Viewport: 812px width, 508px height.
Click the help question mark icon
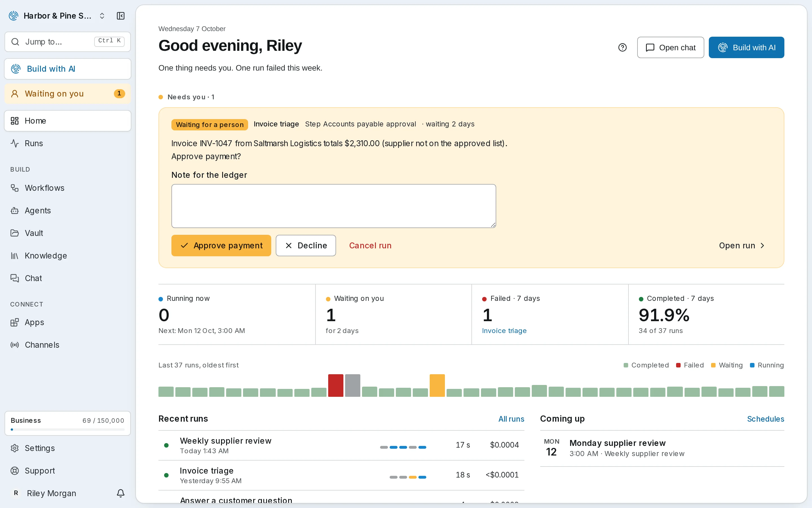(623, 47)
